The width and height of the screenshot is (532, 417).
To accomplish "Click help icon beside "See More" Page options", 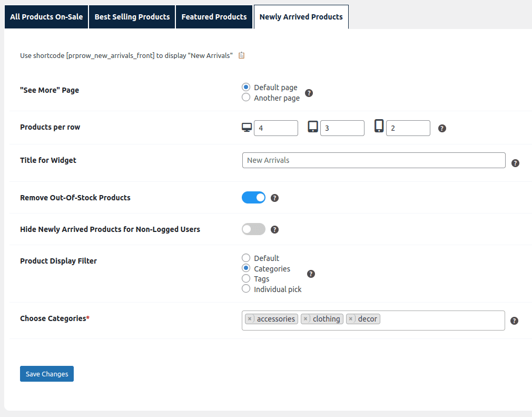I will click(309, 93).
